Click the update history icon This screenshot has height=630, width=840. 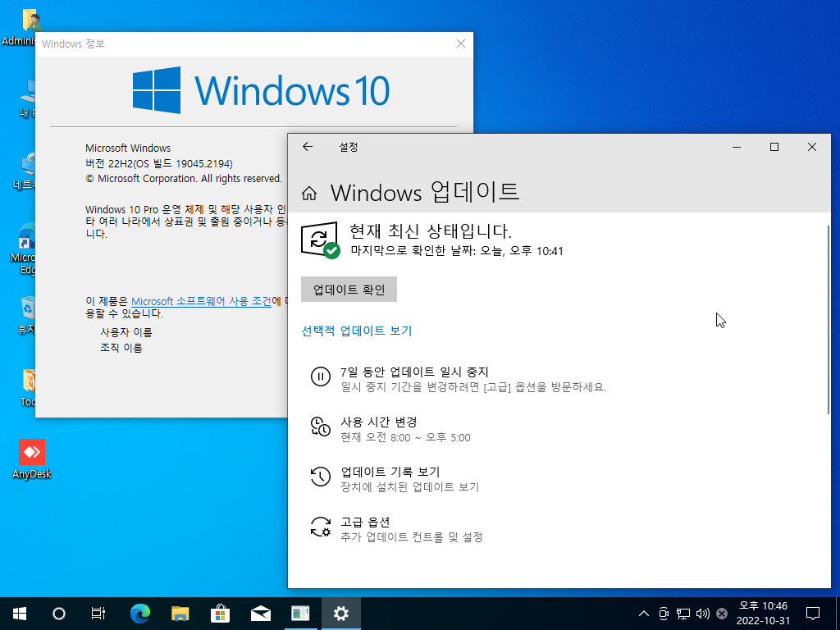pyautogui.click(x=321, y=477)
